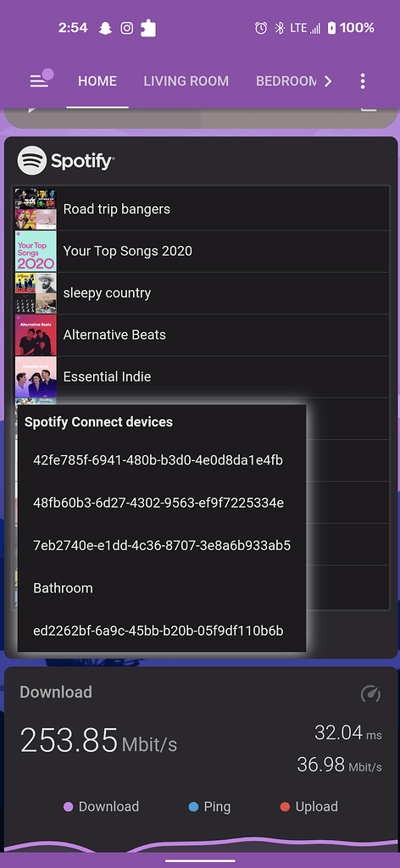
Task: Select the Home tab
Action: [x=97, y=81]
